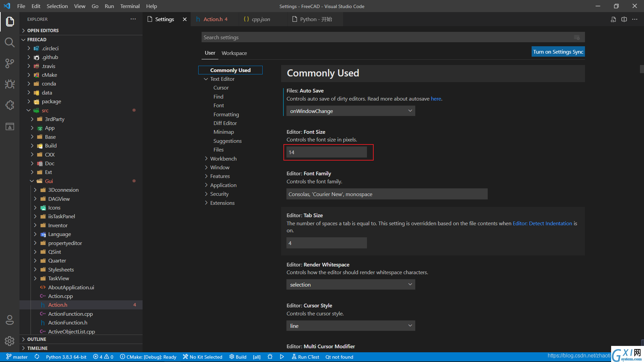Launch CMake target play icon
The image size is (644, 362).
coord(282,357)
